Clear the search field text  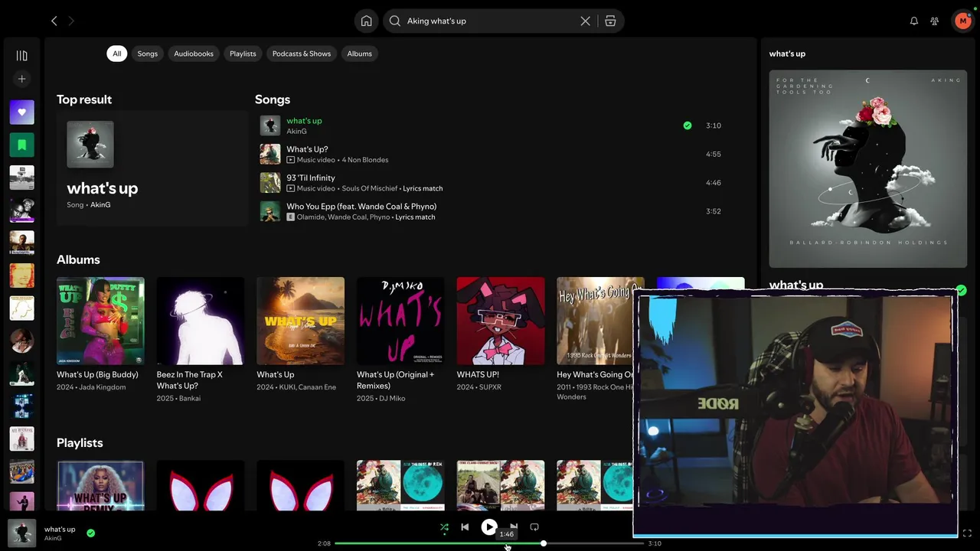[585, 21]
